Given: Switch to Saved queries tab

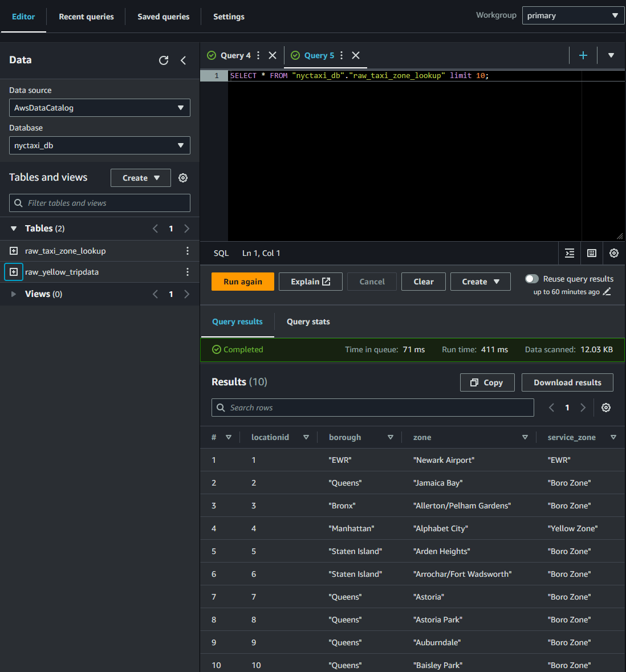Looking at the screenshot, I should coord(164,17).
